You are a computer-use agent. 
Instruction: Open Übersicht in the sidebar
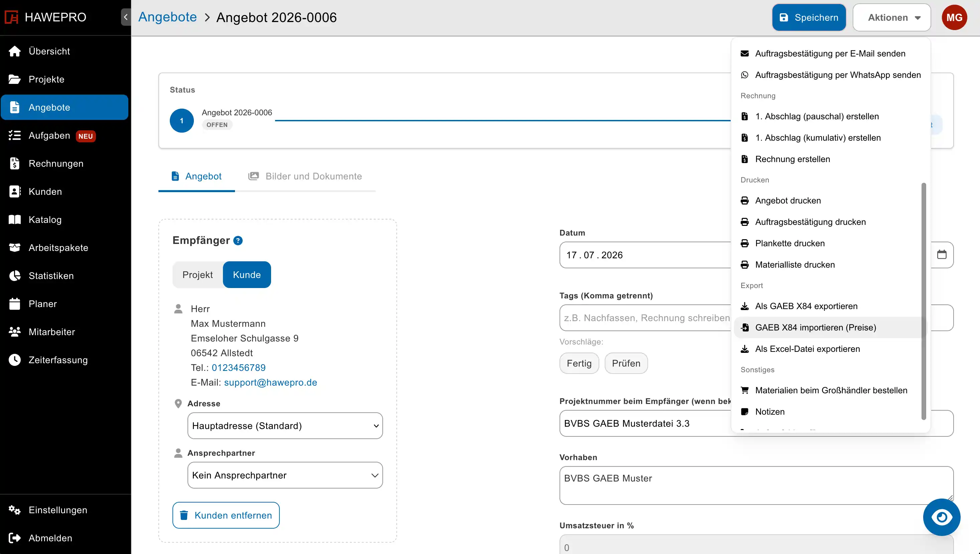(65, 51)
